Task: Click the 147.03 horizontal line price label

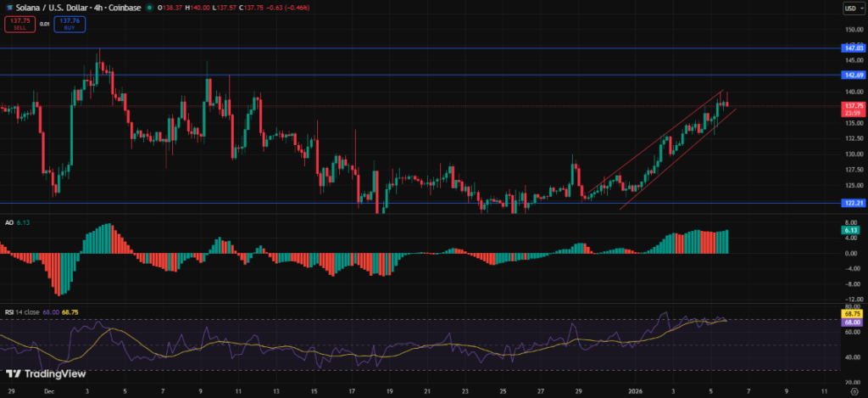Action: click(853, 48)
